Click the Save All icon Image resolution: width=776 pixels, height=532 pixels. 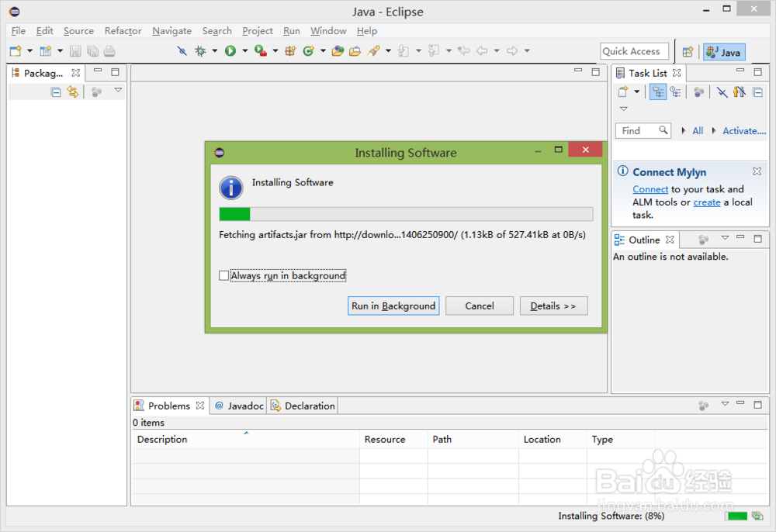92,51
